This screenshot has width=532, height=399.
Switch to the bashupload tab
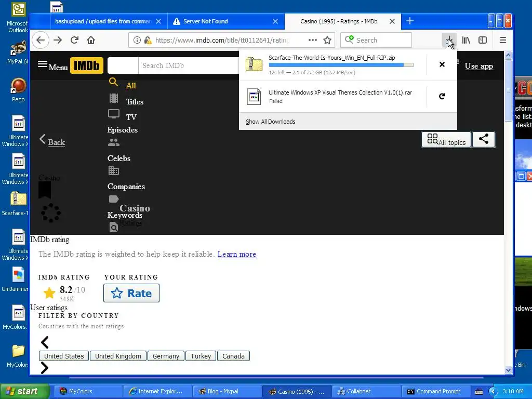(103, 21)
